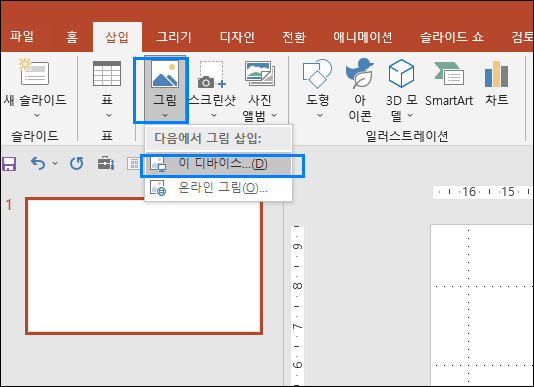Click the this-device picture icon
The width and height of the screenshot is (534, 387).
pos(158,164)
